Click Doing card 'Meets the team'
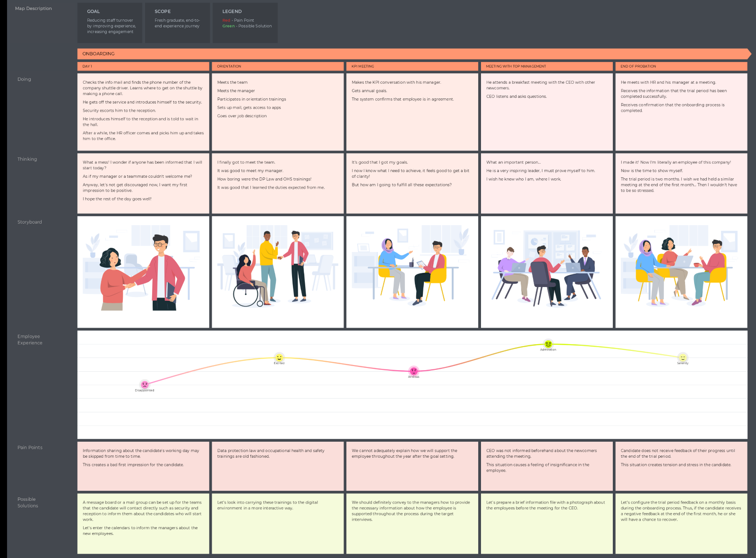 click(278, 112)
